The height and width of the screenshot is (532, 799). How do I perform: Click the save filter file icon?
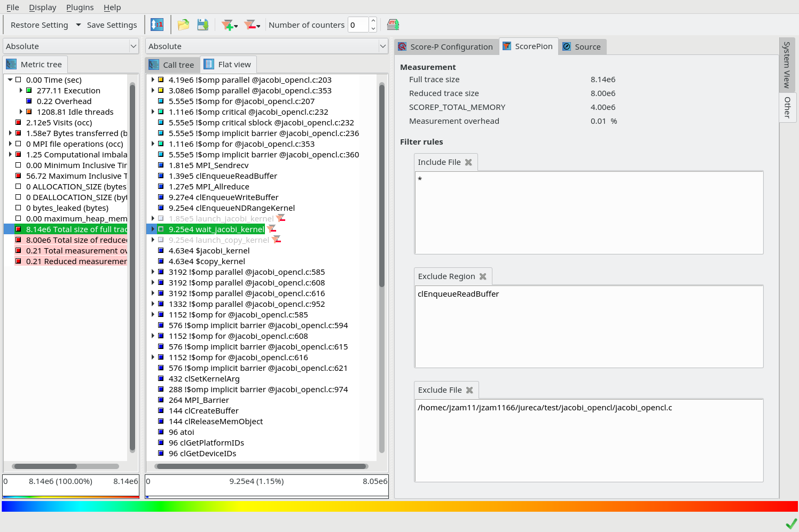pos(202,25)
